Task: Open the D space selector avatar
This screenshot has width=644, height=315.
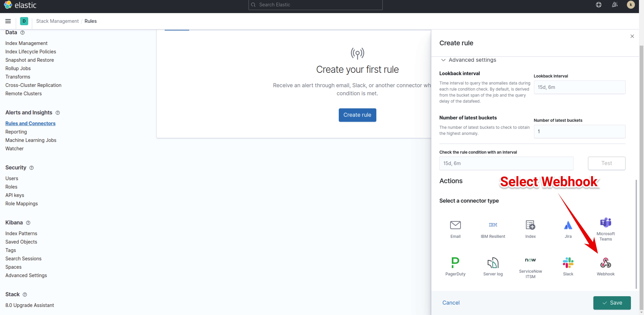Action: pos(24,21)
